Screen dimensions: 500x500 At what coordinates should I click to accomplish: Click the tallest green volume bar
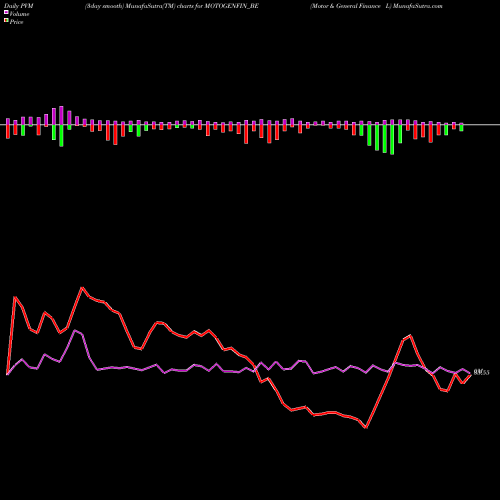pyautogui.click(x=392, y=140)
